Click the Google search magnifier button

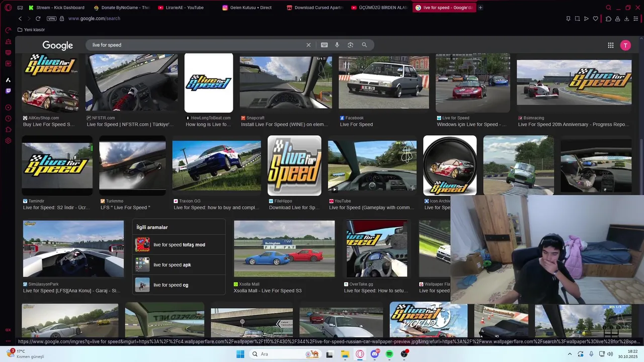[x=364, y=45]
